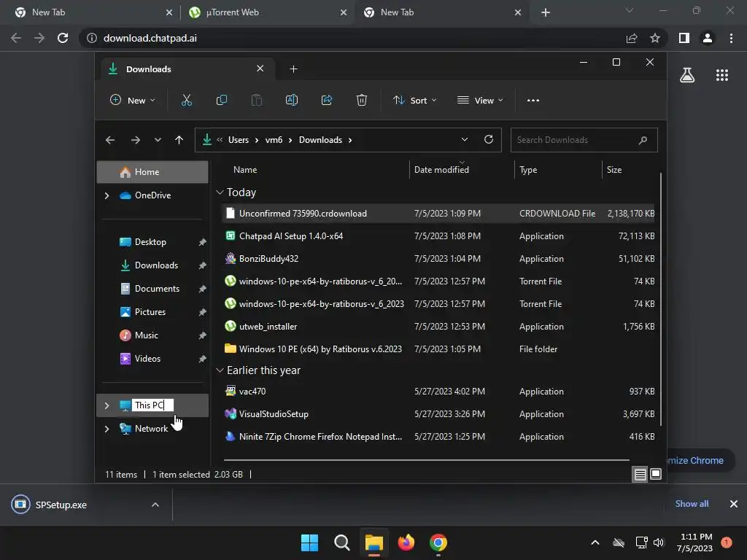
Task: Open the View dropdown
Action: [x=480, y=100]
